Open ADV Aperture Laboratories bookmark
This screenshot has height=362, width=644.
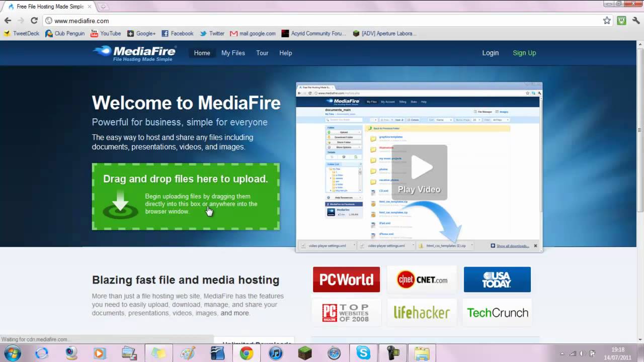pyautogui.click(x=384, y=34)
